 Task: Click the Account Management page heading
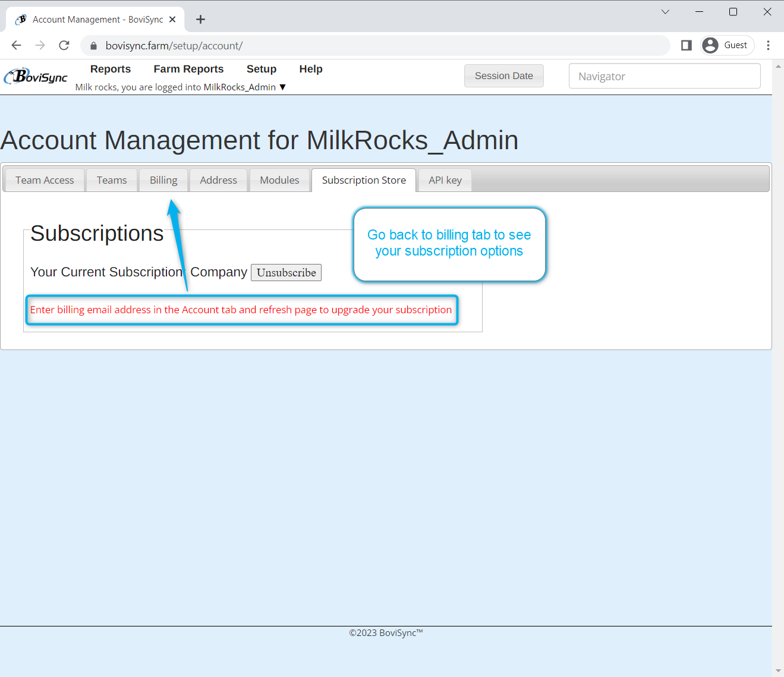(259, 141)
